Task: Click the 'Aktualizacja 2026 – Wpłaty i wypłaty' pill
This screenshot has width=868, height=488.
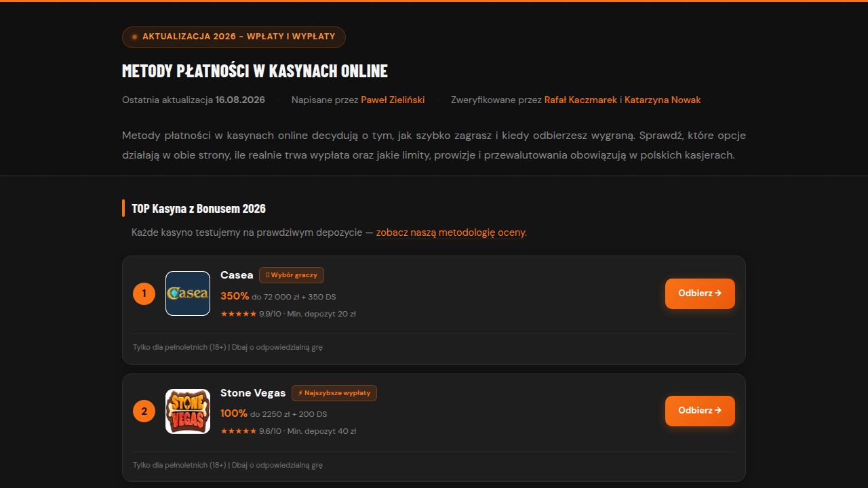Action: 234,37
